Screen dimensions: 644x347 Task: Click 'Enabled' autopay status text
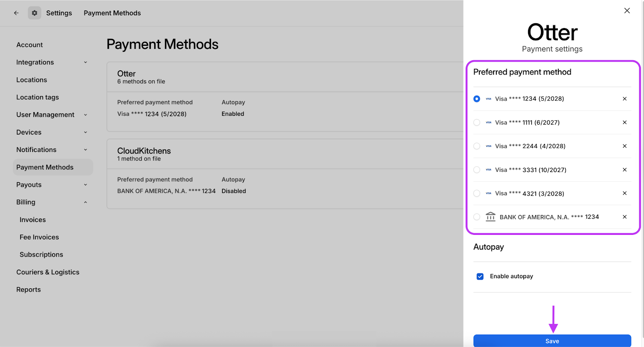pyautogui.click(x=233, y=114)
